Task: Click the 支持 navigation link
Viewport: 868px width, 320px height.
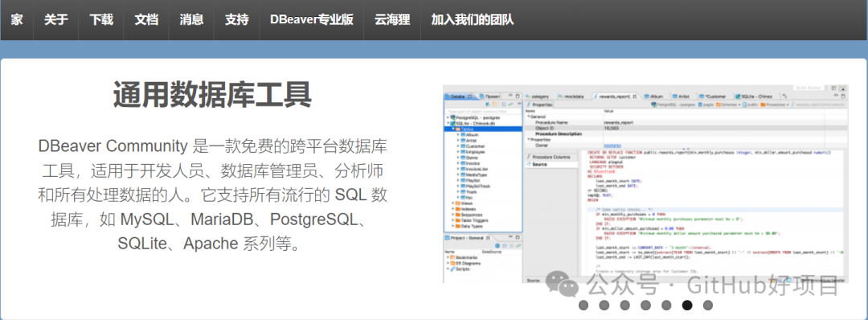Action: tap(237, 20)
